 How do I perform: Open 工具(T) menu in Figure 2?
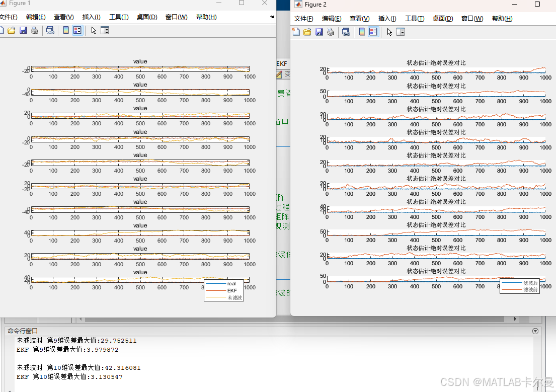coord(415,19)
